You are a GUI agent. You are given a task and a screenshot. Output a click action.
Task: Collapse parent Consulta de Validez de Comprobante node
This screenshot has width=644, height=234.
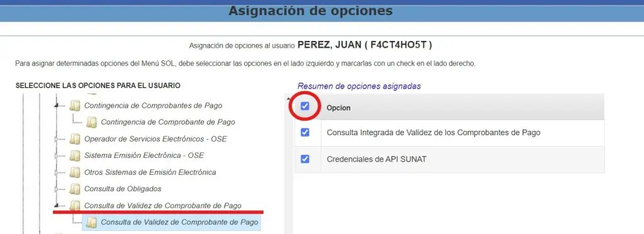tap(57, 206)
